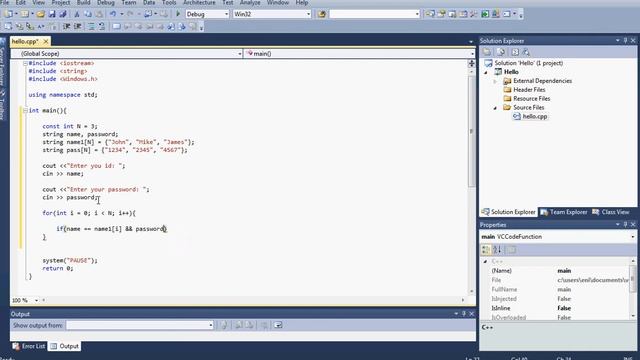Open the Tools menu
This screenshot has width=640, height=360.
(169, 2)
